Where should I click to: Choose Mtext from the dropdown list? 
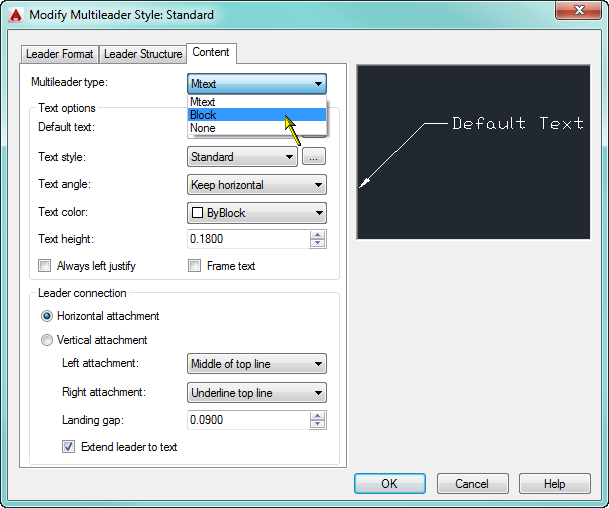[257, 102]
